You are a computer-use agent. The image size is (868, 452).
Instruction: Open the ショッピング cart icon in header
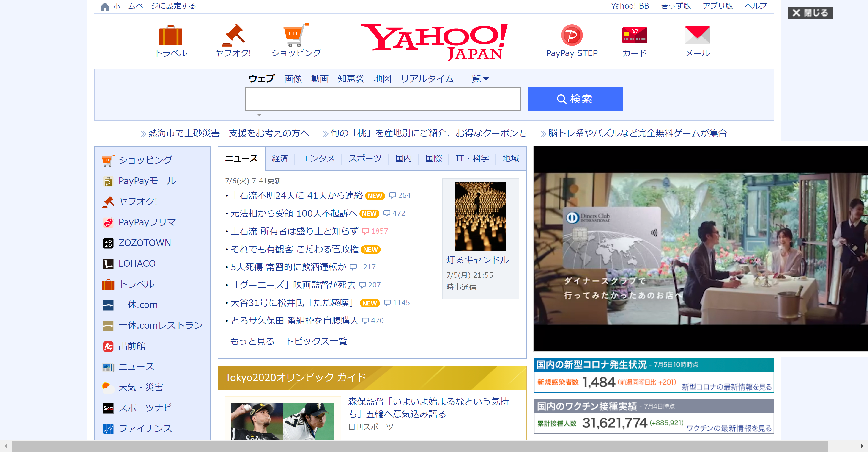pyautogui.click(x=296, y=35)
